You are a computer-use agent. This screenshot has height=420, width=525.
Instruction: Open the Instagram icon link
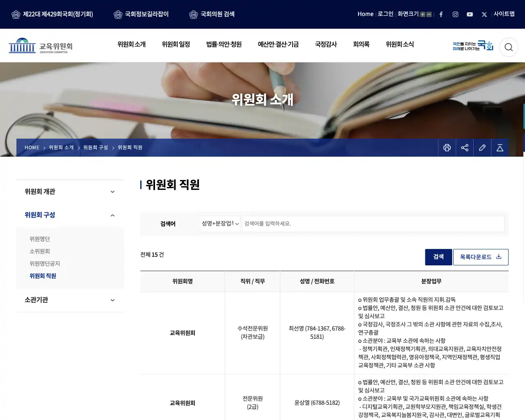click(x=455, y=14)
